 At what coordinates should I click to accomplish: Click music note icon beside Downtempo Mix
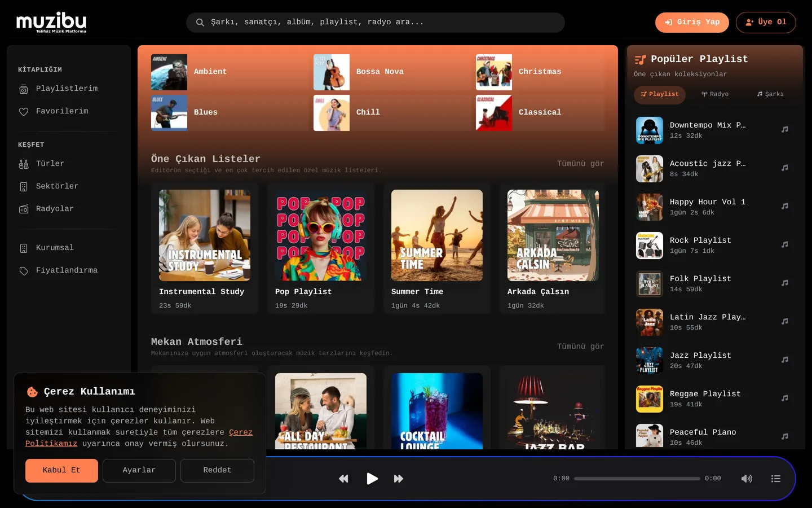tap(785, 129)
